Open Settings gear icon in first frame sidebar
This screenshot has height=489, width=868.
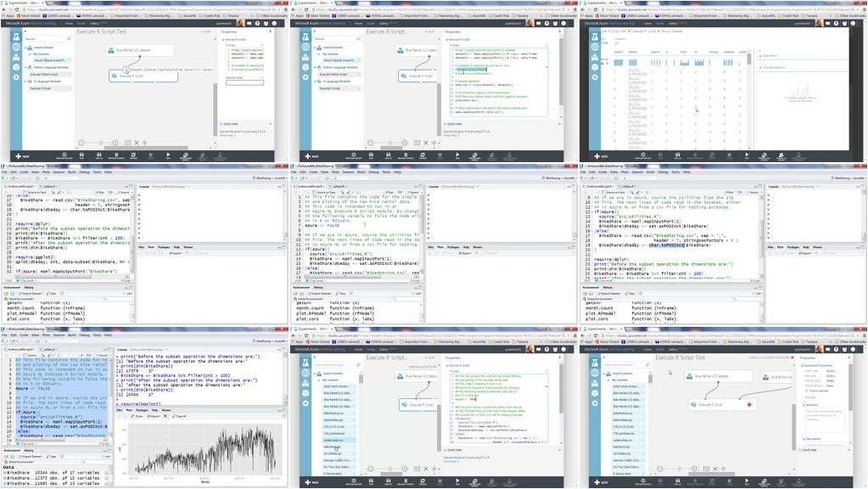click(16, 77)
